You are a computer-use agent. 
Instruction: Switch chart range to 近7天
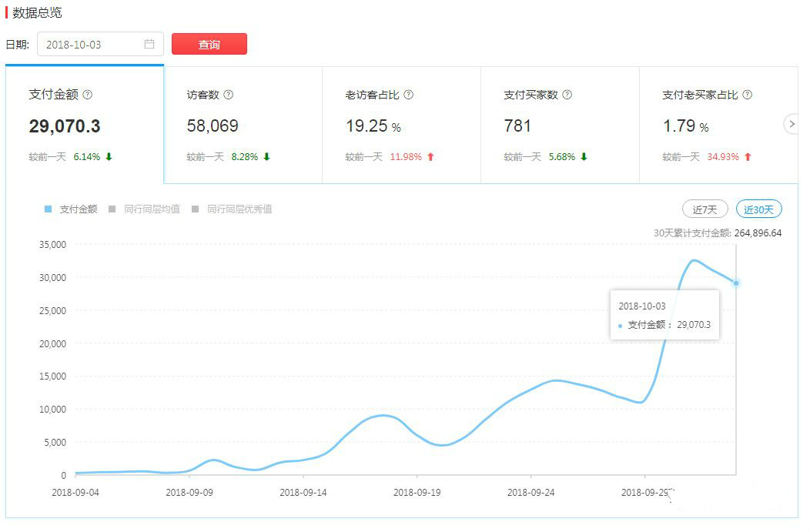(704, 209)
